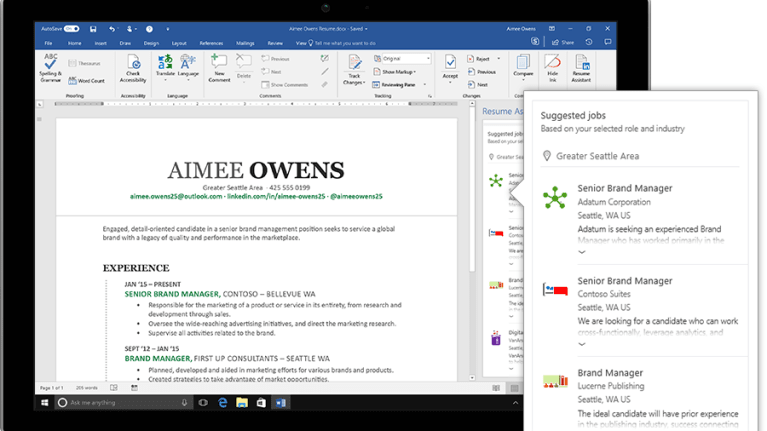767x431 pixels.
Task: Show the Word Count
Action: [86, 81]
